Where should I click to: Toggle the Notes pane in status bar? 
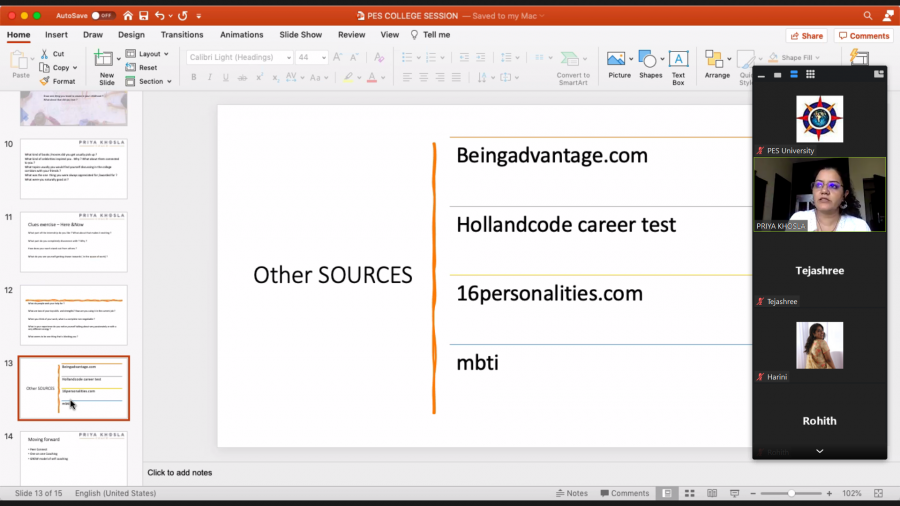coord(571,493)
